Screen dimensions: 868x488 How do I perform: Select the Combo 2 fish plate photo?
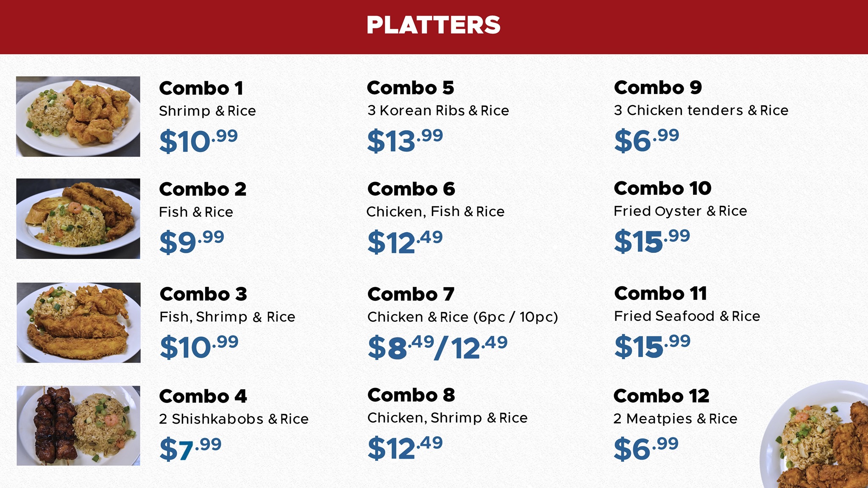point(78,219)
